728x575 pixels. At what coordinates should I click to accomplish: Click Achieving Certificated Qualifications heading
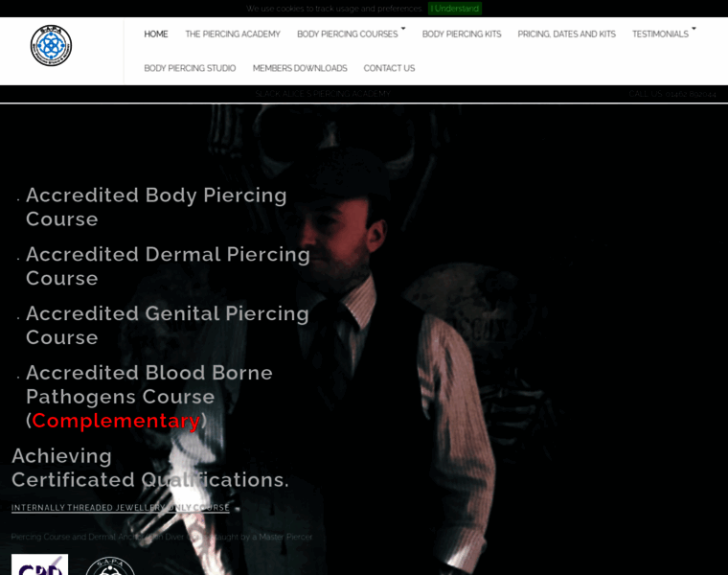(x=150, y=469)
